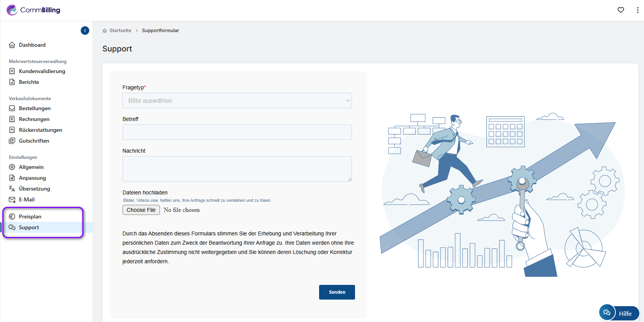Image resolution: width=644 pixels, height=322 pixels.
Task: Open the Fragetyp dropdown
Action: [237, 101]
